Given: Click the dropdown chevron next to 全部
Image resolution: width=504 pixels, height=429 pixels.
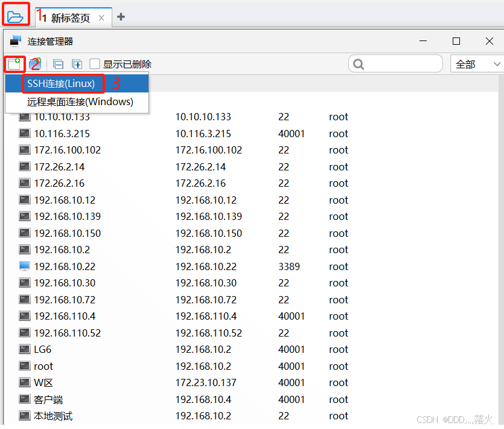Looking at the screenshot, I should tap(497, 63).
